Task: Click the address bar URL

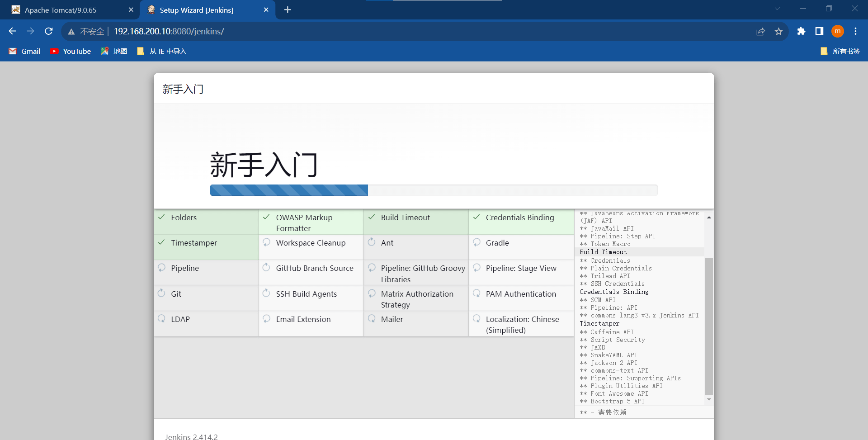Action: coord(169,31)
